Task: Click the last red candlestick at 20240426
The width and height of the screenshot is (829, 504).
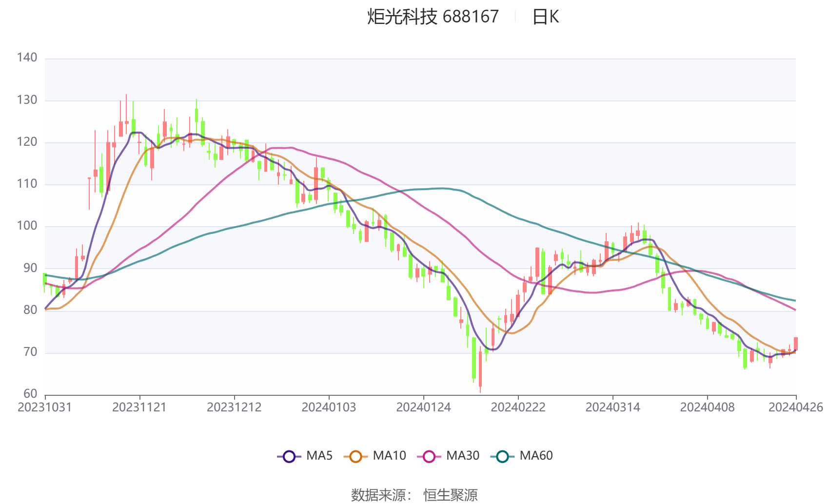Action: (x=796, y=344)
